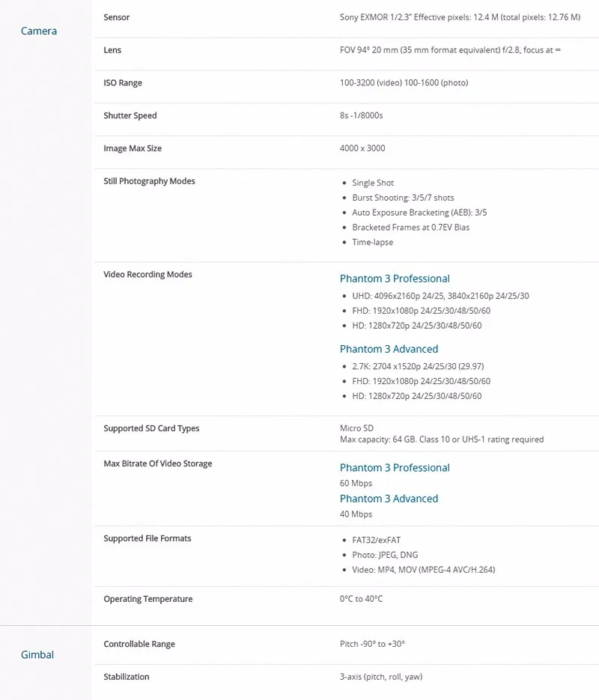The image size is (599, 700).
Task: Click the Shutter Speed label
Action: pos(130,116)
